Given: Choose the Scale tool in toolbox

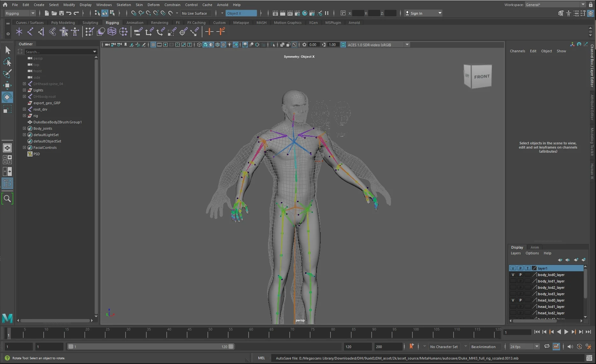Looking at the screenshot, I should (x=8, y=109).
